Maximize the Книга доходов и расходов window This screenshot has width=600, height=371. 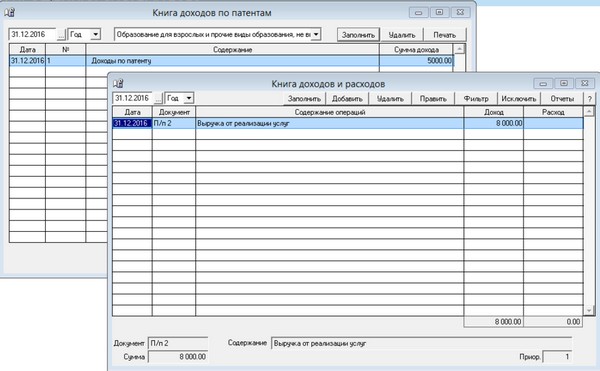(x=564, y=83)
